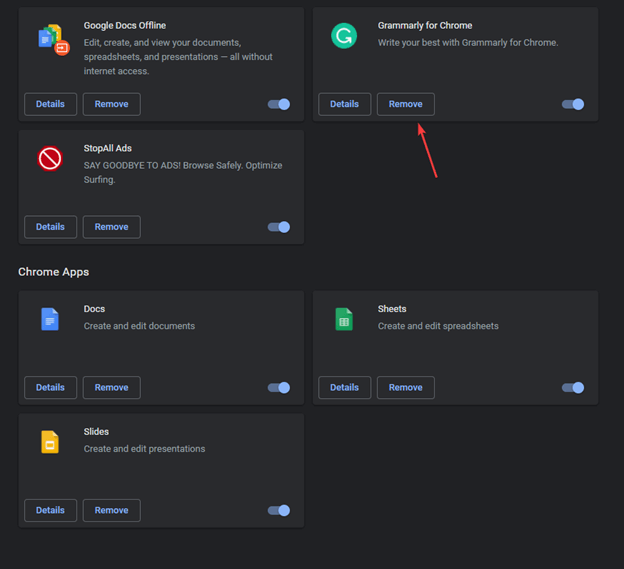The image size is (624, 569).
Task: Open Details for the Sheets app
Action: click(x=344, y=388)
